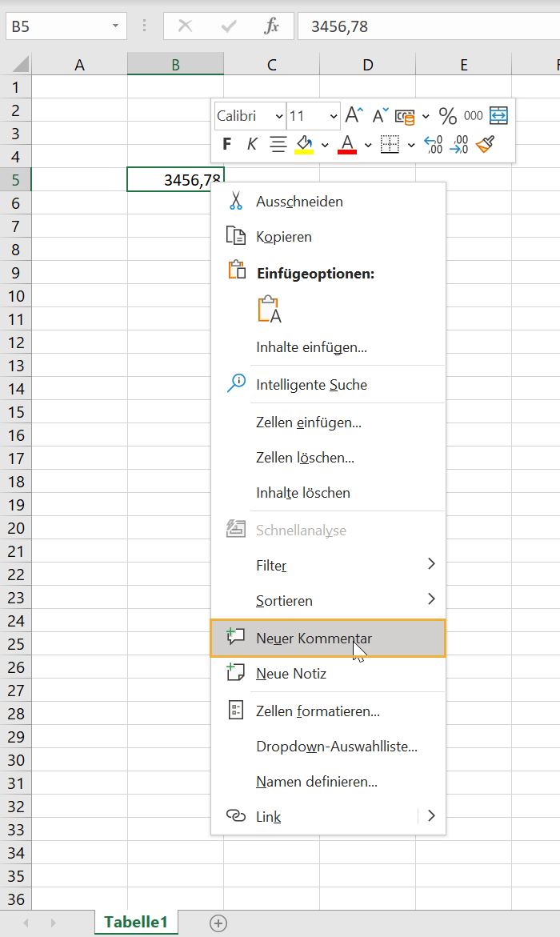Click the confirm checkmark in formula bar
Screen dimensions: 560x937
click(x=228, y=26)
